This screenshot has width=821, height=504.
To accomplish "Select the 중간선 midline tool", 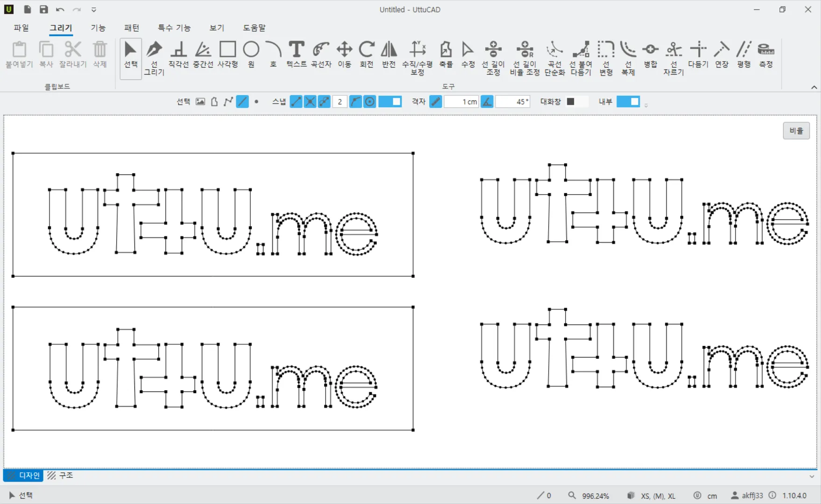I will pyautogui.click(x=203, y=55).
